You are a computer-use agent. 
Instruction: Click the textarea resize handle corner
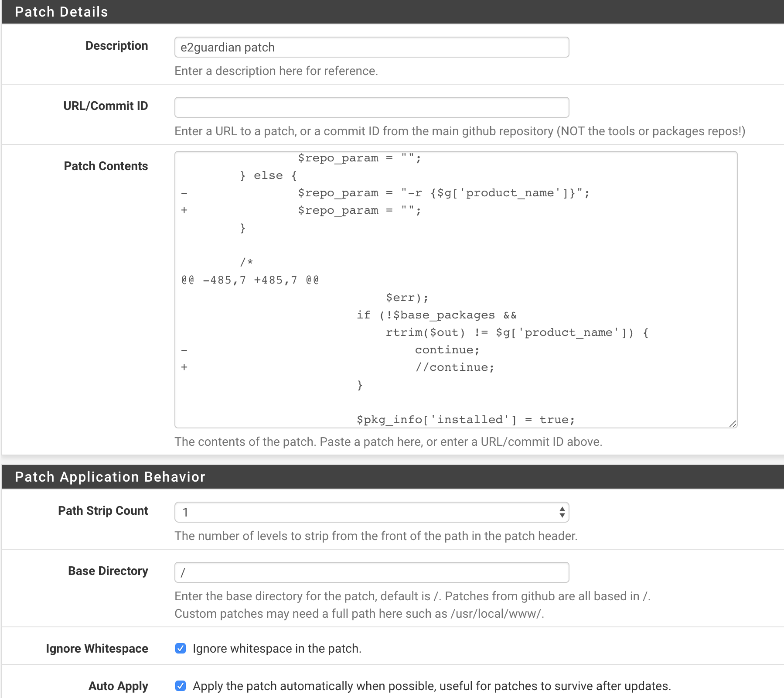[733, 424]
